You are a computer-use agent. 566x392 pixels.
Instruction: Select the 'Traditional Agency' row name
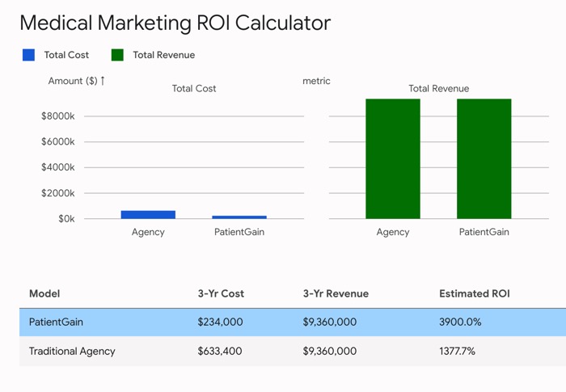pyautogui.click(x=72, y=352)
